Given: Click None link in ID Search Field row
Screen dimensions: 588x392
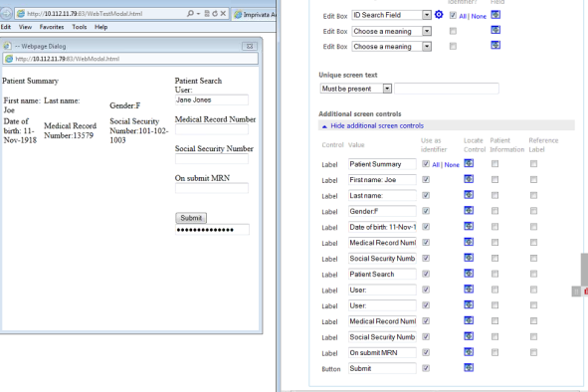Looking at the screenshot, I should coord(479,17).
